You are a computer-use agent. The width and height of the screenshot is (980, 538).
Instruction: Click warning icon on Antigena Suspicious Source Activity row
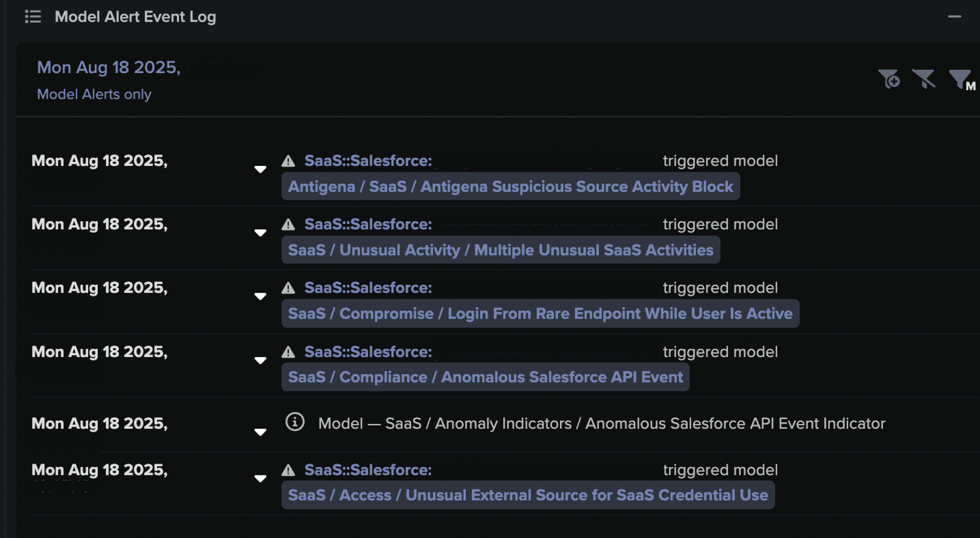(x=288, y=161)
